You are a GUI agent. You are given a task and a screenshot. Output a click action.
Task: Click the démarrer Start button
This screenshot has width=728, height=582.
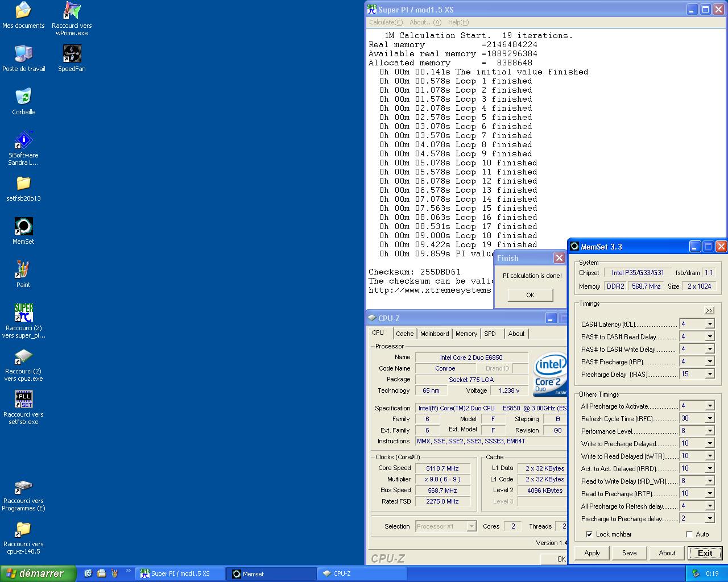tap(38, 573)
